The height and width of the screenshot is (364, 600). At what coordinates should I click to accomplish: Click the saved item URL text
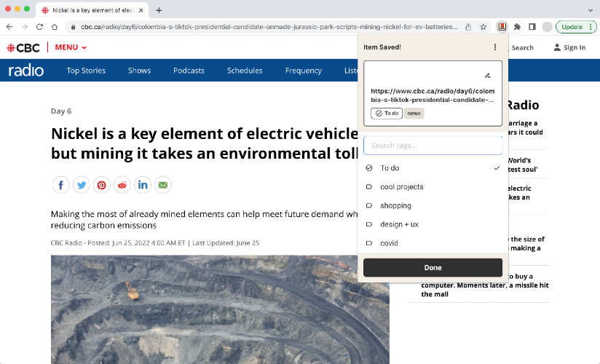[433, 95]
